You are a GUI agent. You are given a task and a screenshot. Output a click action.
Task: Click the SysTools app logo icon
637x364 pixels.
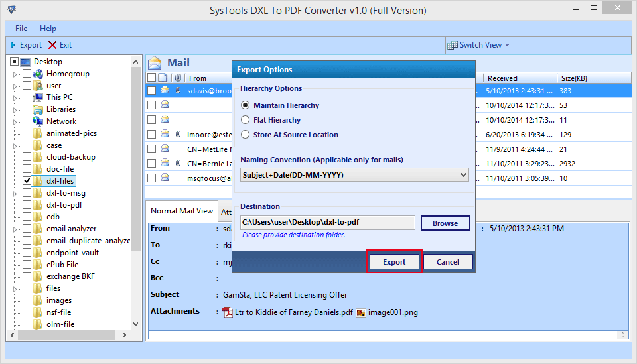pyautogui.click(x=12, y=9)
